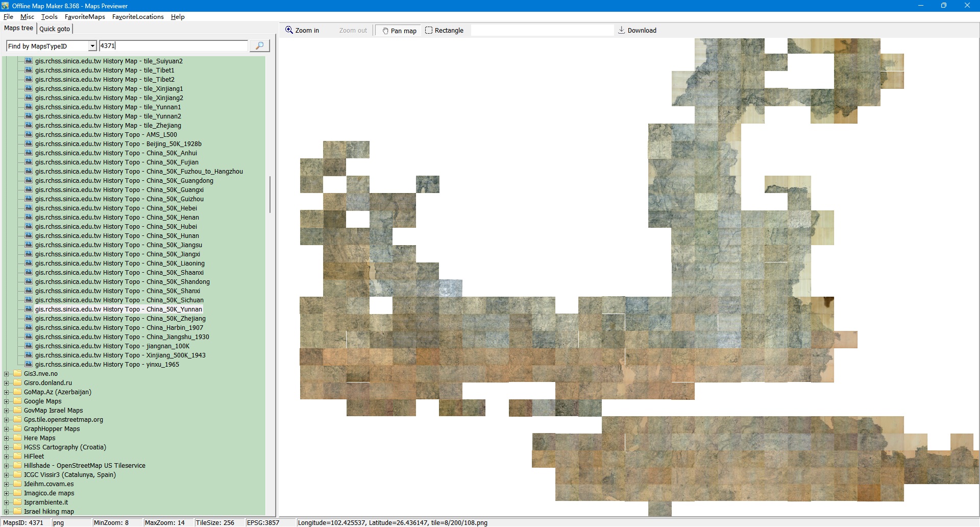Expand the GraphHopper Maps tree node

(x=7, y=429)
